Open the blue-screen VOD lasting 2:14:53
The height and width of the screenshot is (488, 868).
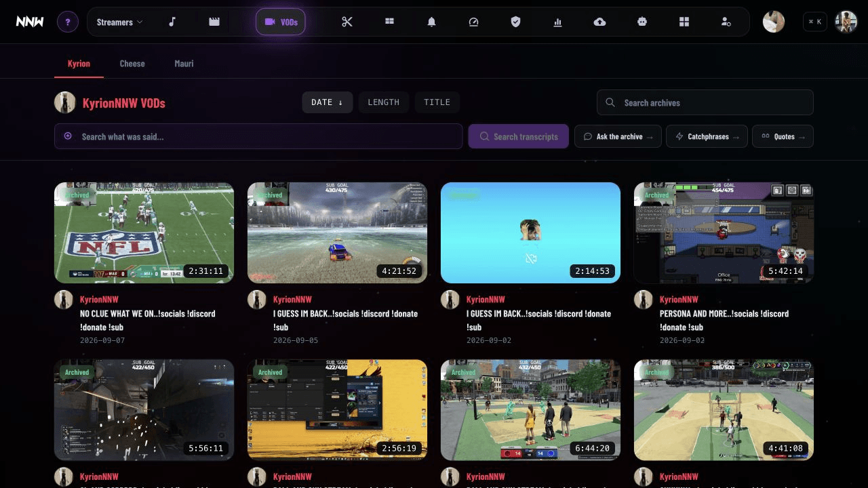[x=530, y=232]
